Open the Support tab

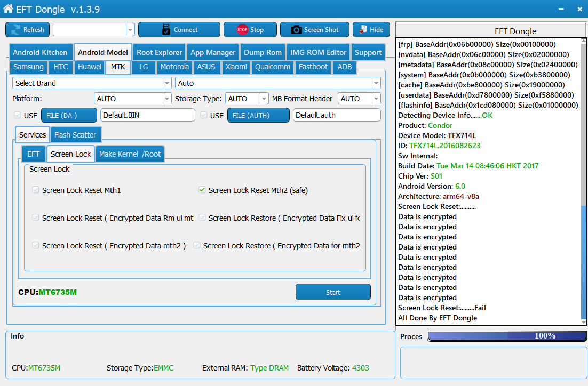pos(368,52)
